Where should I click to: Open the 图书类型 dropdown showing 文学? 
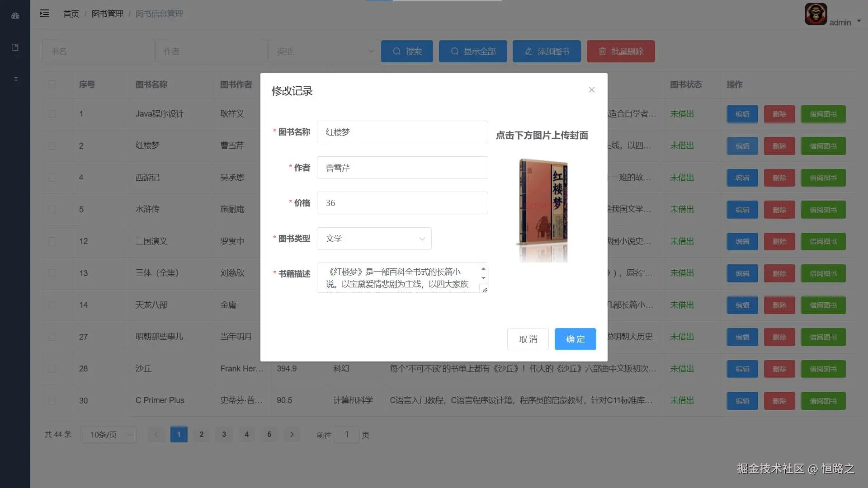(x=374, y=239)
